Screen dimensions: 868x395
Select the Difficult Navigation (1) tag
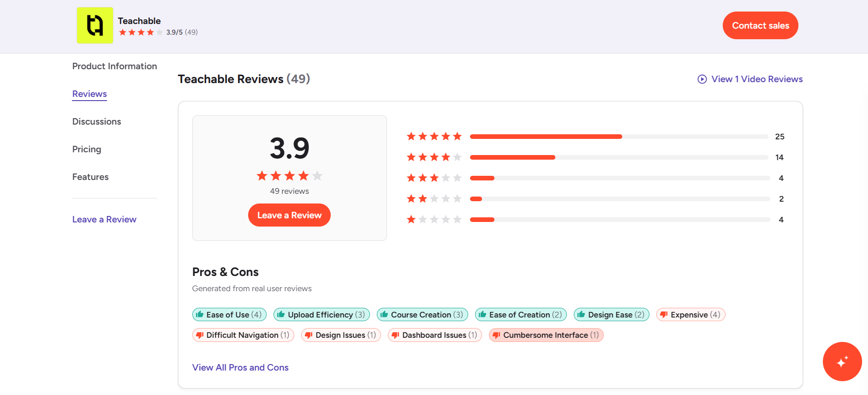tap(243, 335)
